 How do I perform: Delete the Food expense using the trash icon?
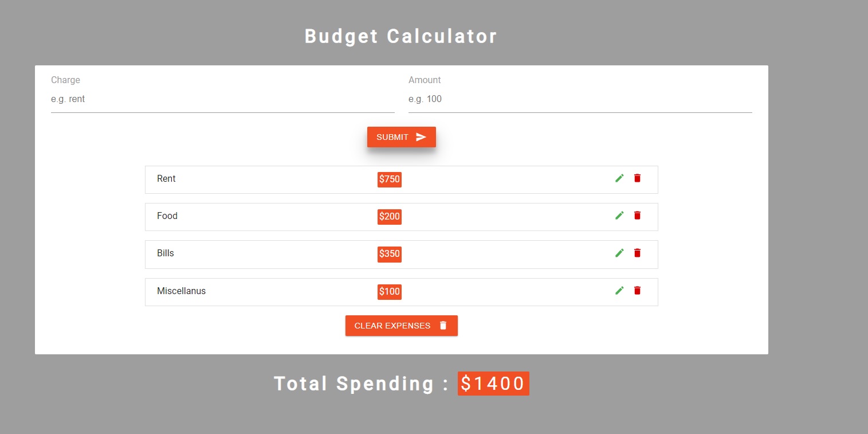tap(637, 215)
